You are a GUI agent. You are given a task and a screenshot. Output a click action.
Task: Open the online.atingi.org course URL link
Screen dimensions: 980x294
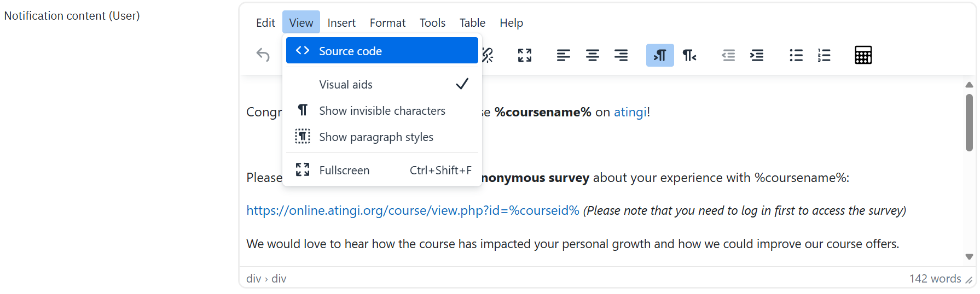pos(413,210)
